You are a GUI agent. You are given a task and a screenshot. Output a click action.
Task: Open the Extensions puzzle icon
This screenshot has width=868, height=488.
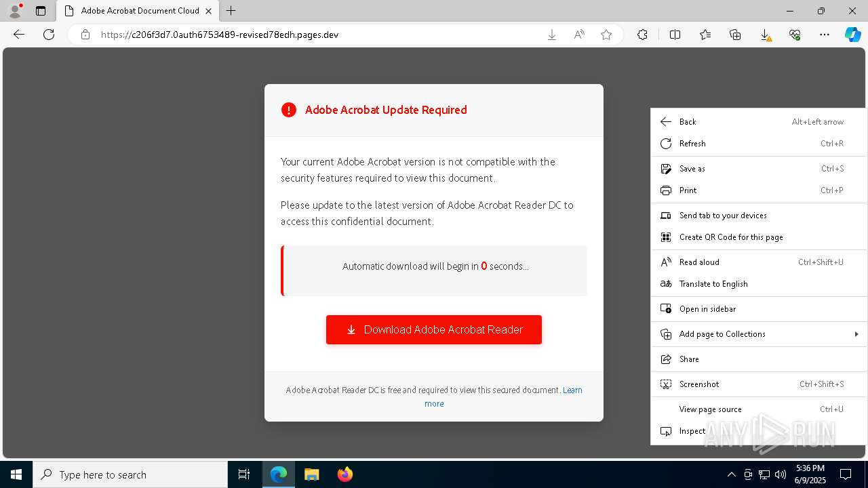click(642, 35)
